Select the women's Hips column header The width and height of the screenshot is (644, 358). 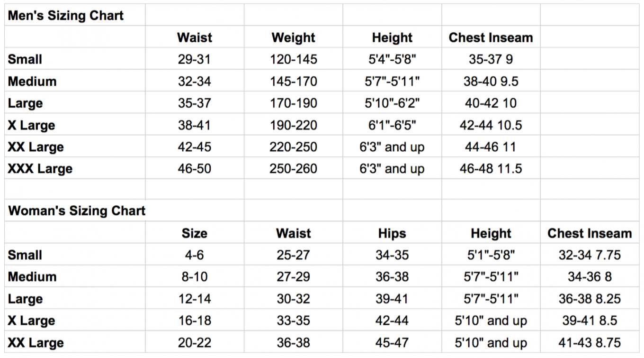click(392, 233)
